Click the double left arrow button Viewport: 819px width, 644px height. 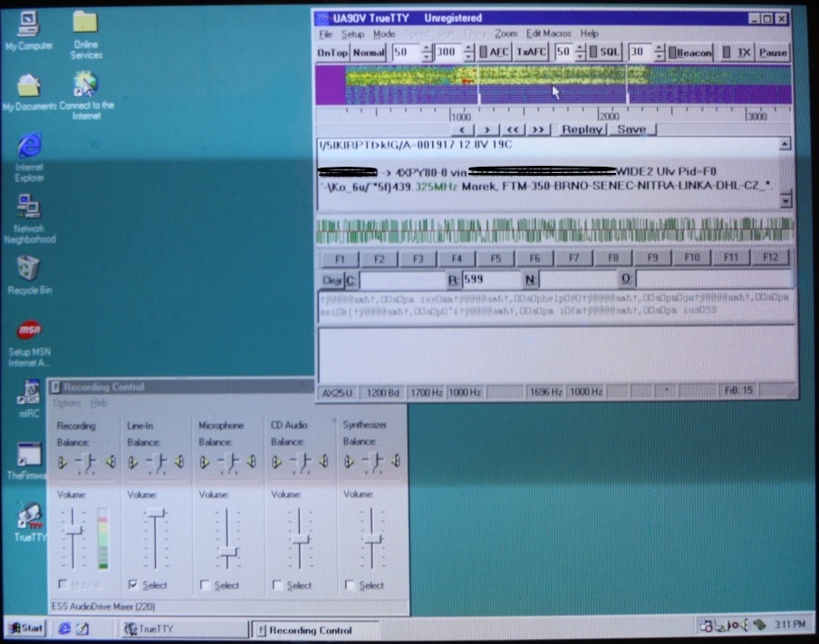(x=513, y=130)
